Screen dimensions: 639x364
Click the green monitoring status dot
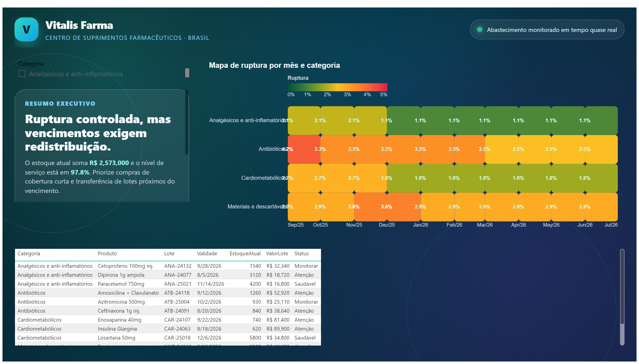pos(479,29)
